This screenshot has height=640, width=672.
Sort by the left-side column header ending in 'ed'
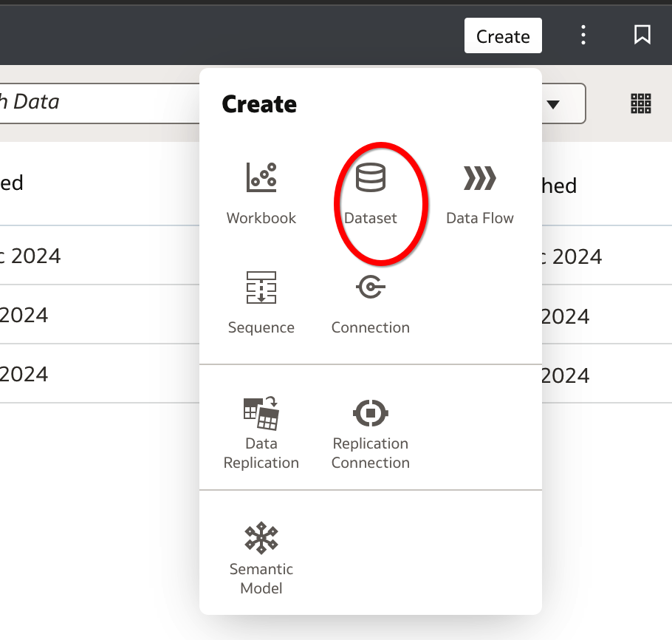12,183
